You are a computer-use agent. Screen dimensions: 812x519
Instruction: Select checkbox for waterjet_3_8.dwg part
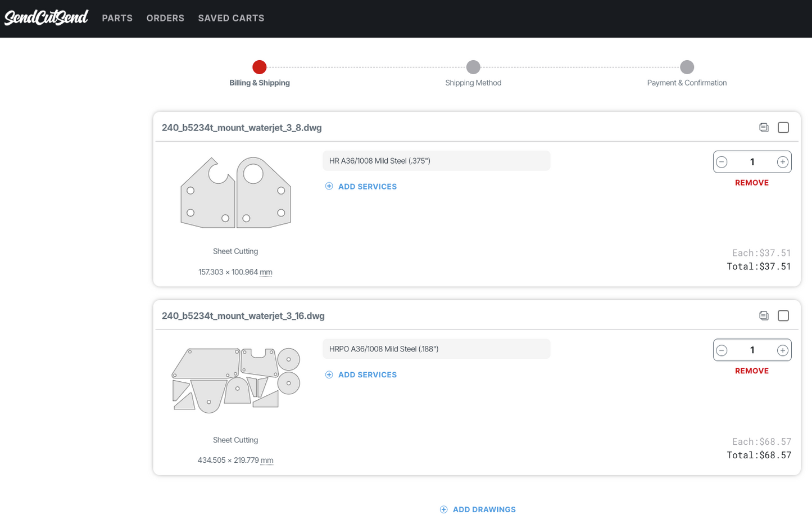click(x=783, y=128)
